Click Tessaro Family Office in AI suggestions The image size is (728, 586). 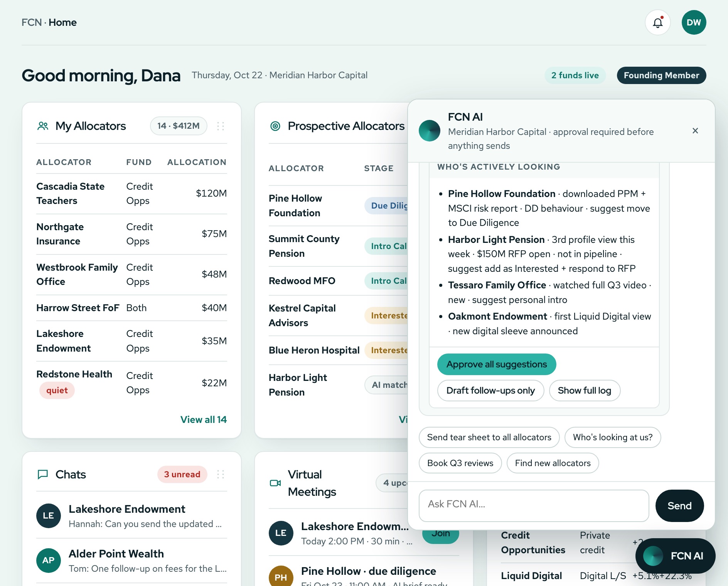click(497, 285)
